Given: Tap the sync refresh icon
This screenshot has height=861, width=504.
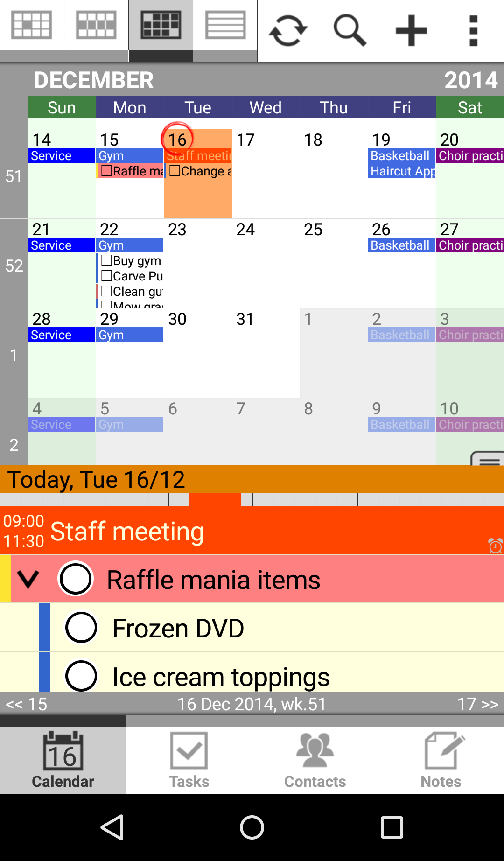Looking at the screenshot, I should (288, 31).
